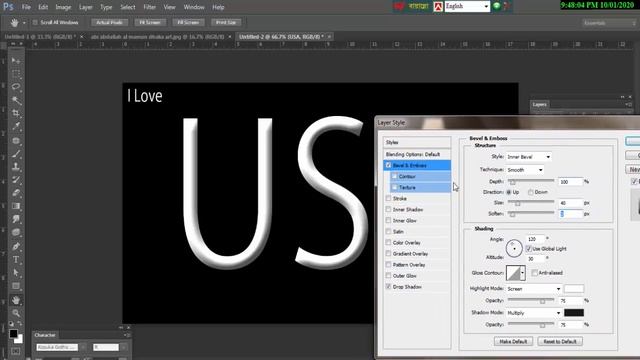Select the Pen tool
Screen dimensions: 640x360
(16, 247)
